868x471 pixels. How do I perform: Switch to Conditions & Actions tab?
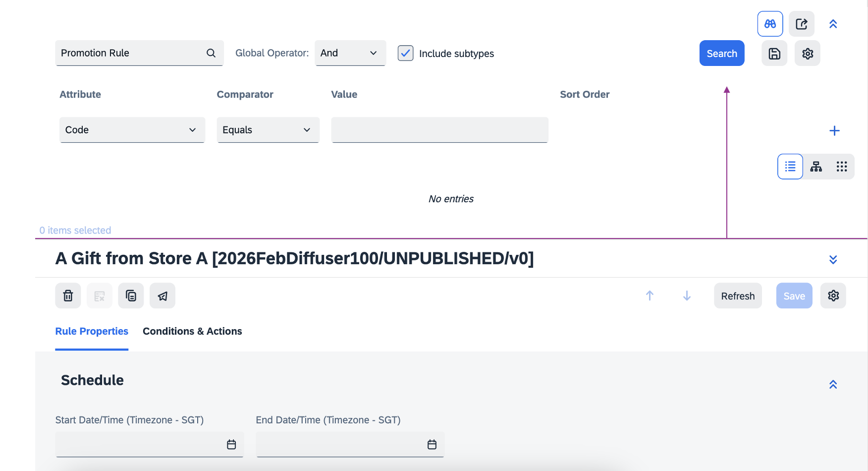point(192,331)
